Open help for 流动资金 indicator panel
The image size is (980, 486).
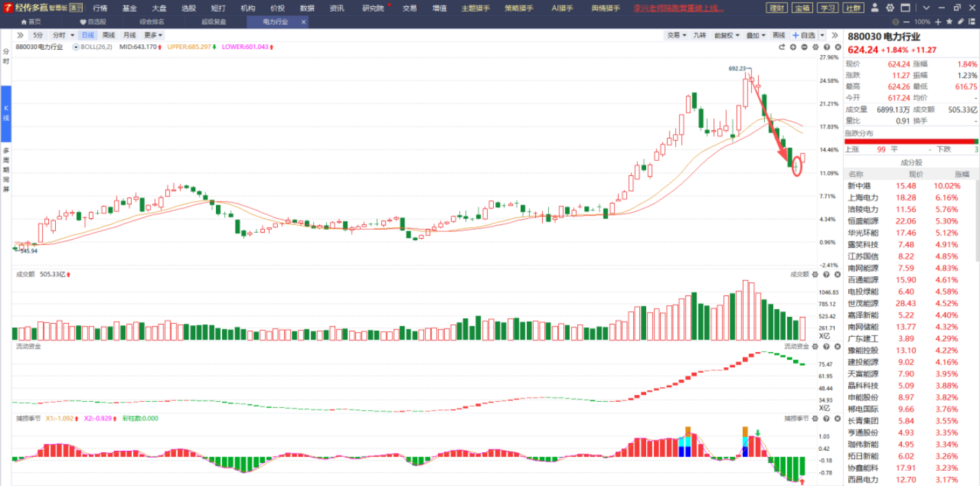(826, 347)
